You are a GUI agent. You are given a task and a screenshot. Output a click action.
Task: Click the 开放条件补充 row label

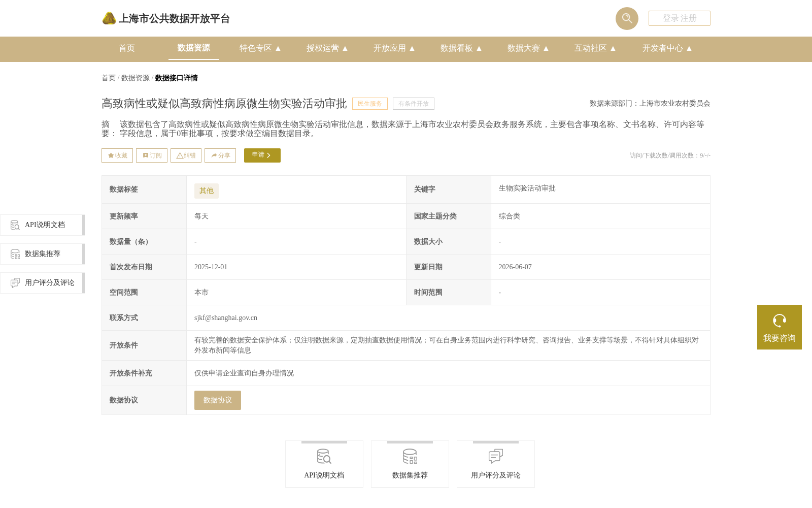click(x=131, y=373)
